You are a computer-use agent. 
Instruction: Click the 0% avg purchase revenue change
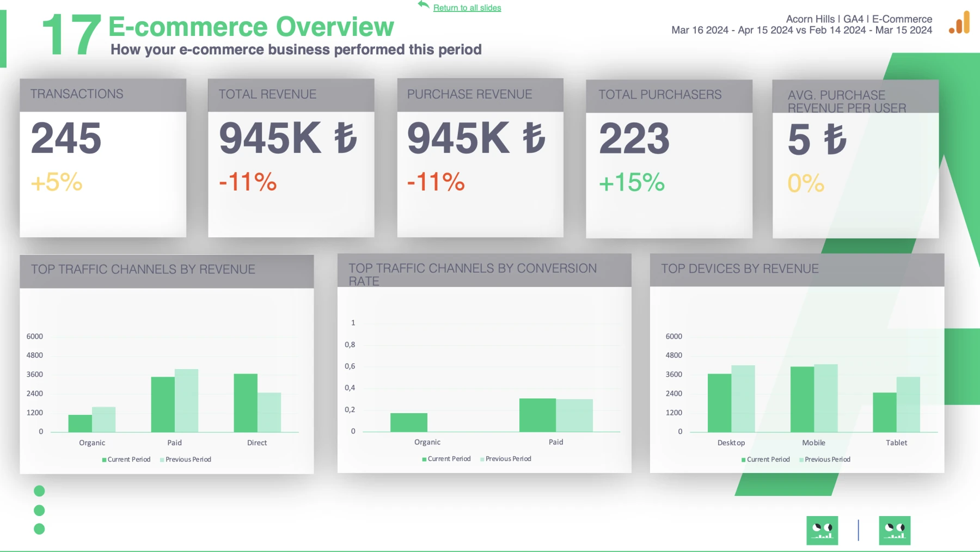[x=806, y=183]
